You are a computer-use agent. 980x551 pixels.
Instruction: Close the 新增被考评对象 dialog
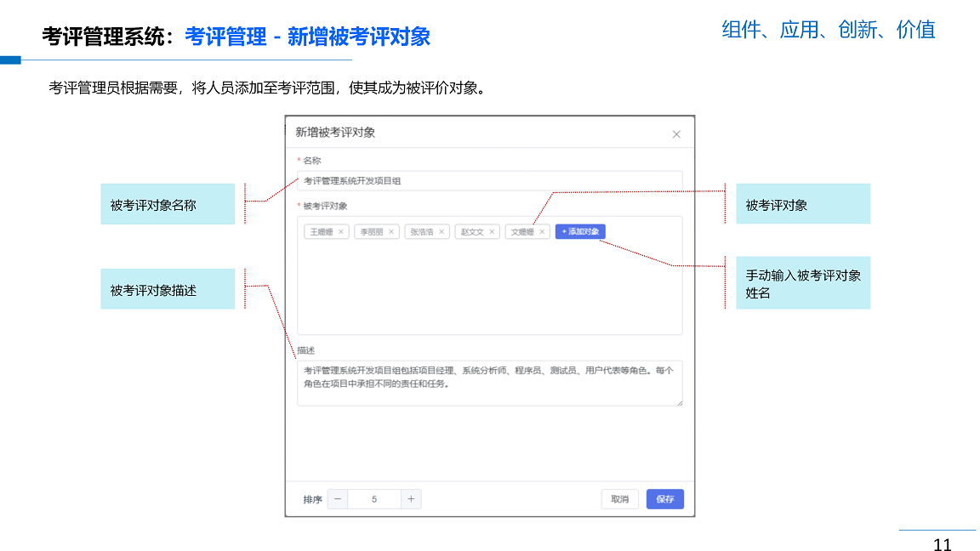[x=676, y=134]
